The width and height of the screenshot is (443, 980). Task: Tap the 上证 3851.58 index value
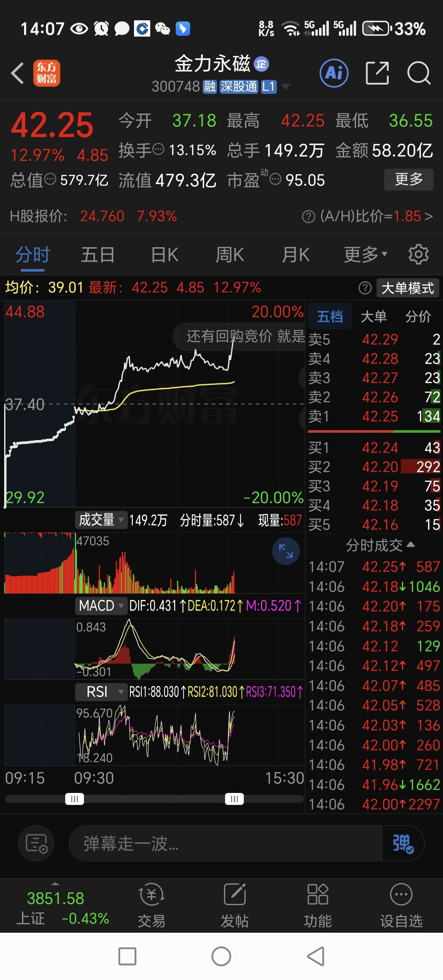pos(55,899)
